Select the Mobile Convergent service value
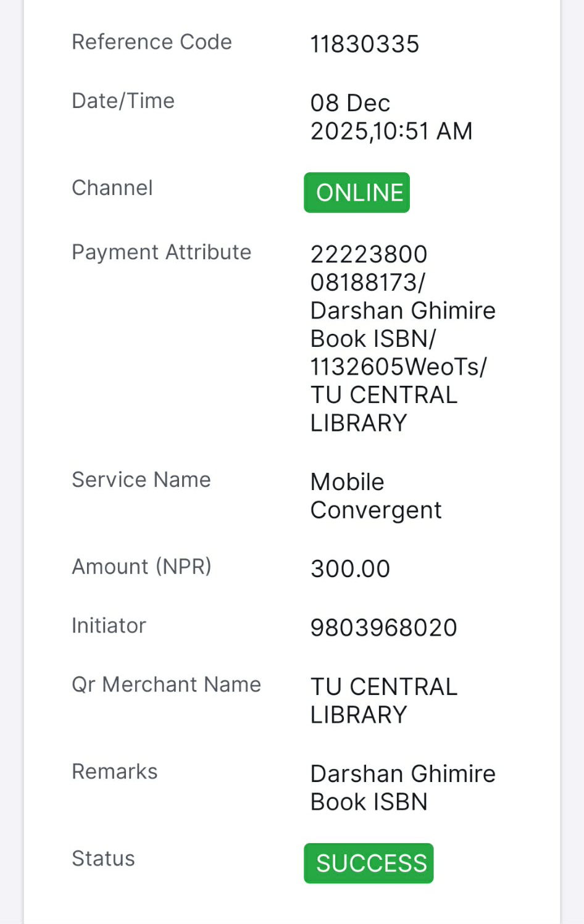584x924 pixels. 375,496
